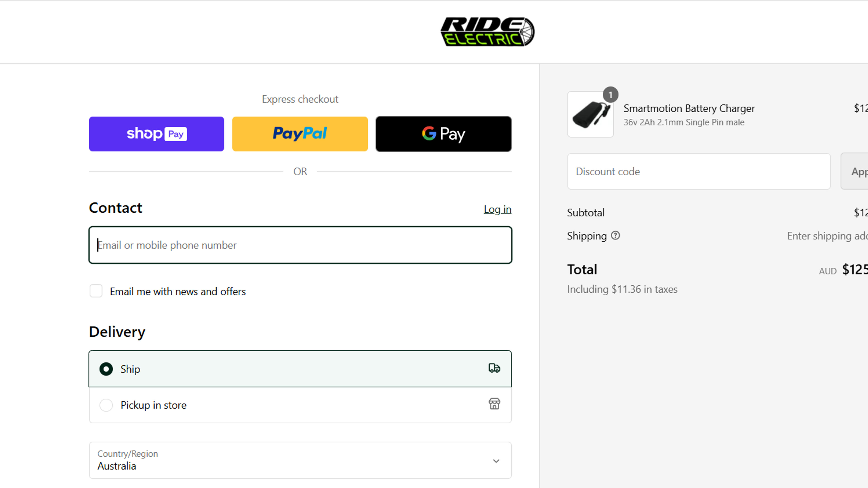
Task: Select Pickup in store delivery option
Action: click(300, 405)
